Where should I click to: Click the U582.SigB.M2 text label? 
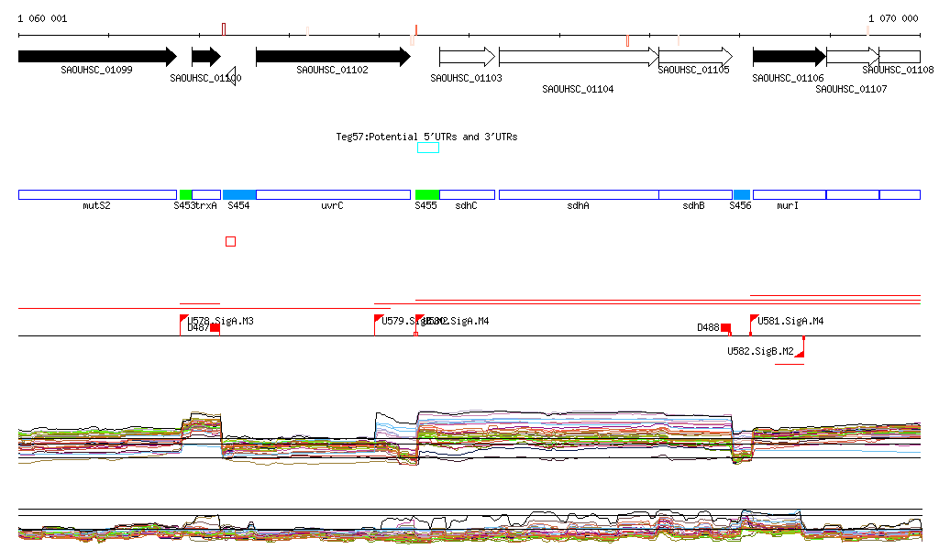(760, 351)
